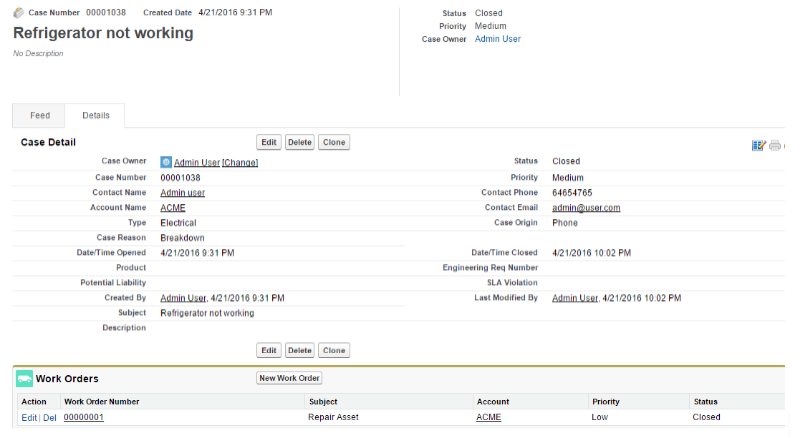810x438 pixels.
Task: Switch to the Feed tab
Action: (40, 116)
